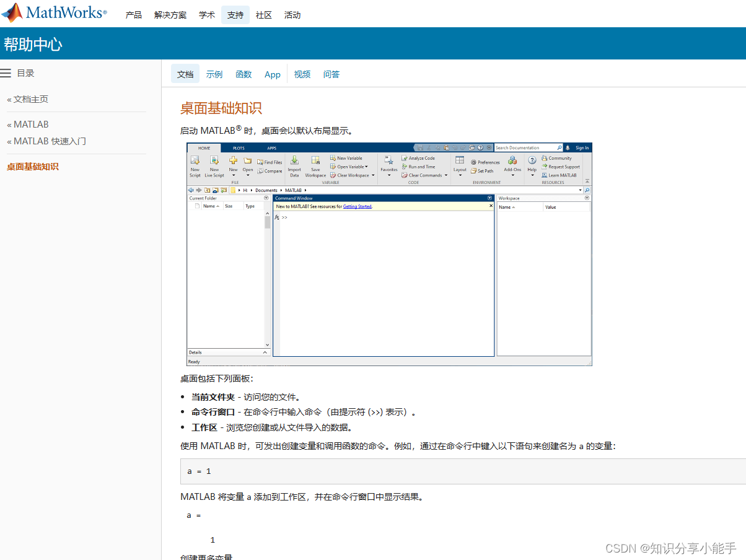Click New Variable in VARIABLE section
The height and width of the screenshot is (560, 746).
[x=346, y=158]
